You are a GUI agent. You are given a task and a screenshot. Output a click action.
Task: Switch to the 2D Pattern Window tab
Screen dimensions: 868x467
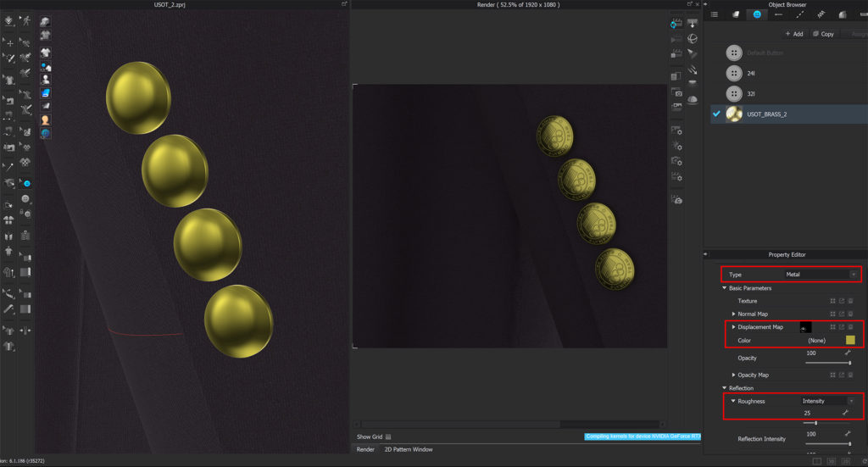[x=409, y=449]
